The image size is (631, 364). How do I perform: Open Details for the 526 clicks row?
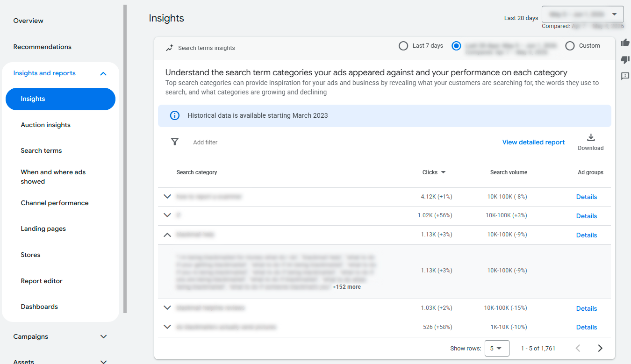(587, 327)
